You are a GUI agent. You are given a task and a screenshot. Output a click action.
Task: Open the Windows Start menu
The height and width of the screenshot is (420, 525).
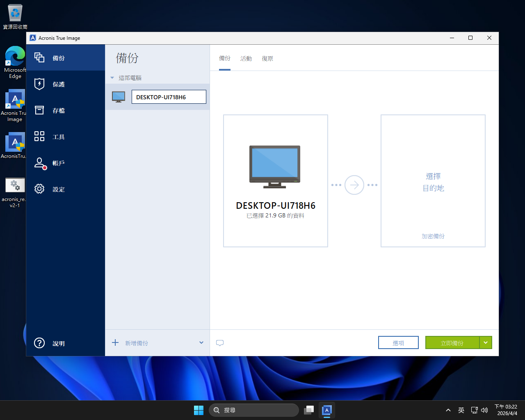tap(199, 410)
